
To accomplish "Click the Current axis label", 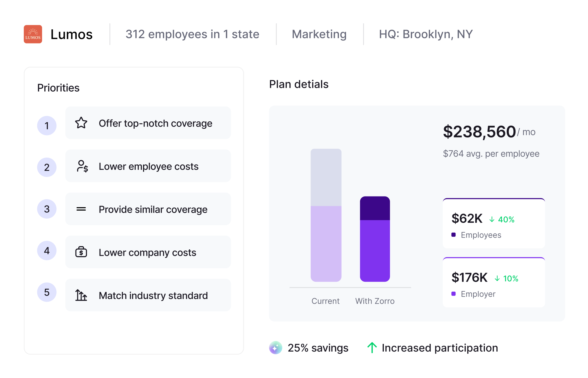I will (325, 301).
